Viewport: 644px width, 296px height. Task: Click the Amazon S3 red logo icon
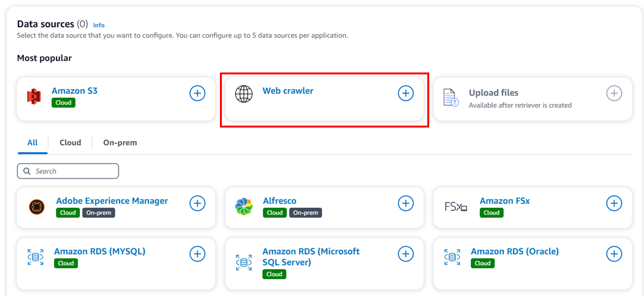[x=34, y=96]
